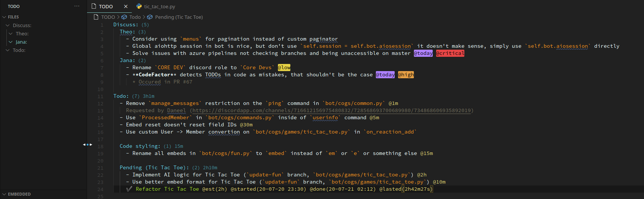Screen dimensions: 644x199
Task: Click the orange @high tag
Action: coord(406,75)
